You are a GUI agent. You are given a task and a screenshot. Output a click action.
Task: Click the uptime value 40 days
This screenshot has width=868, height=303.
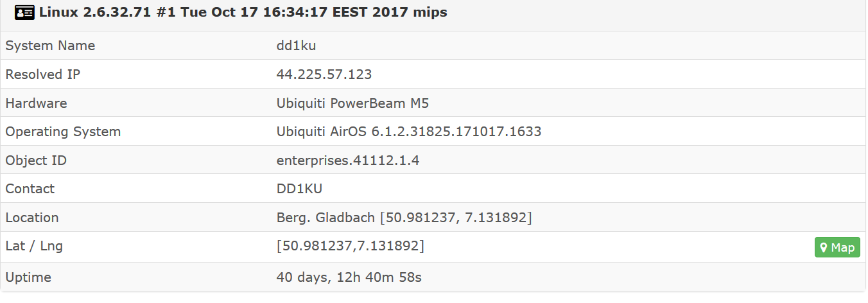[349, 278]
